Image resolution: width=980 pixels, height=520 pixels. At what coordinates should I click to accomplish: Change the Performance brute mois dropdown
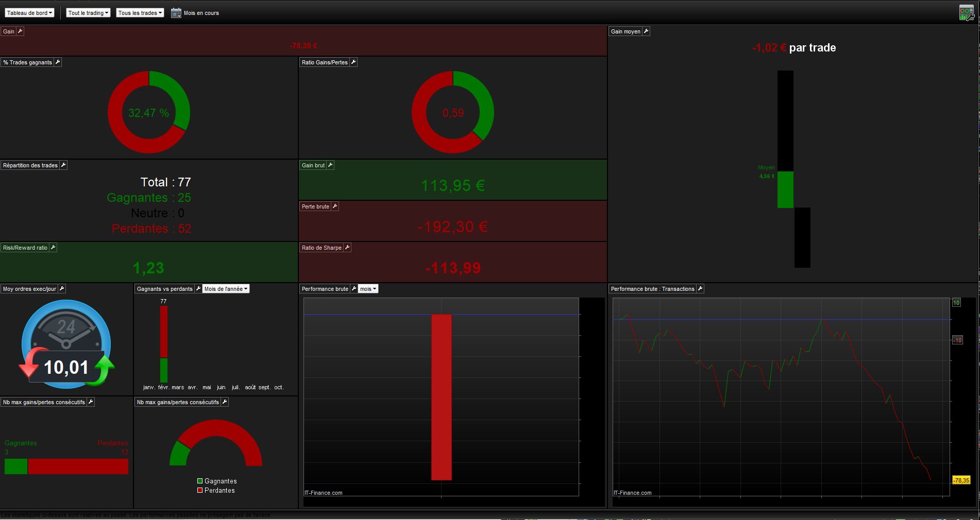[368, 289]
